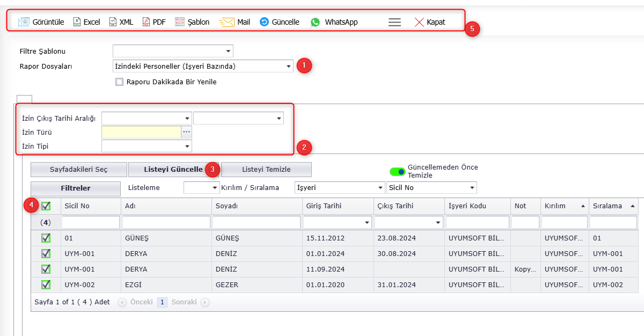The height and width of the screenshot is (336, 644).
Task: Click Sıralama filter input
Action: point(613,222)
